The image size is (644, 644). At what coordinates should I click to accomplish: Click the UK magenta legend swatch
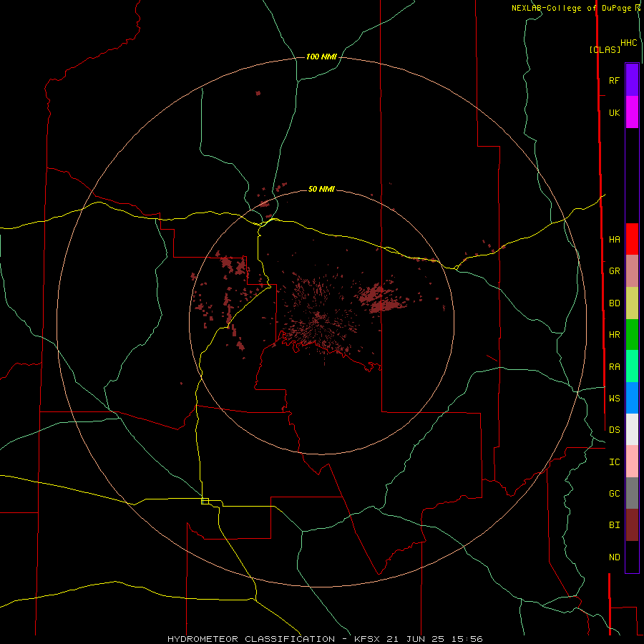[x=632, y=112]
